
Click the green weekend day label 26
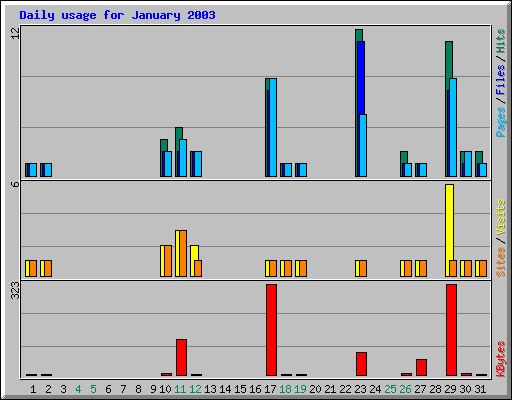click(405, 389)
